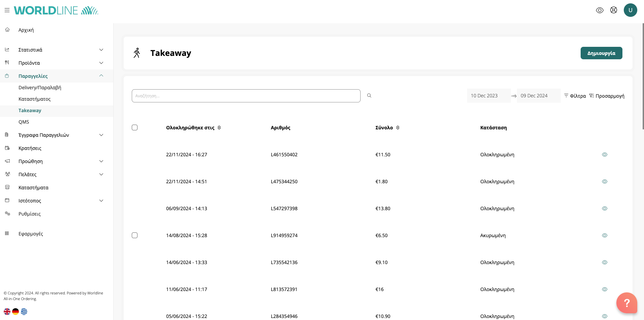Sort by Ολοκληρώθηκε στις column
The image size is (644, 320).
tap(219, 128)
